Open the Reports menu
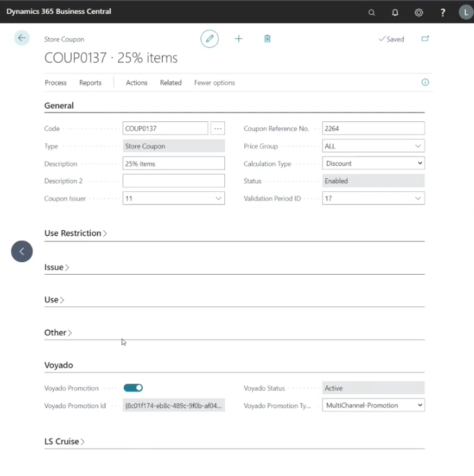The image size is (474, 476). (x=90, y=82)
